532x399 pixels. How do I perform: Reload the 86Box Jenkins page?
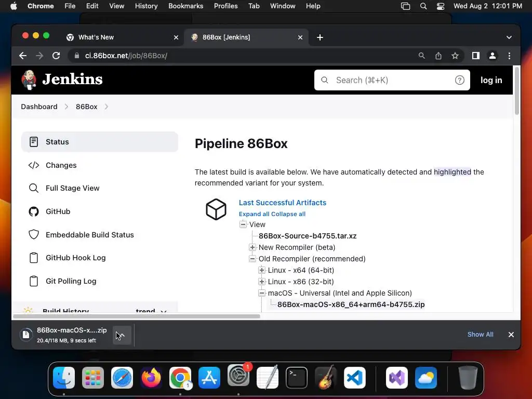click(56, 56)
